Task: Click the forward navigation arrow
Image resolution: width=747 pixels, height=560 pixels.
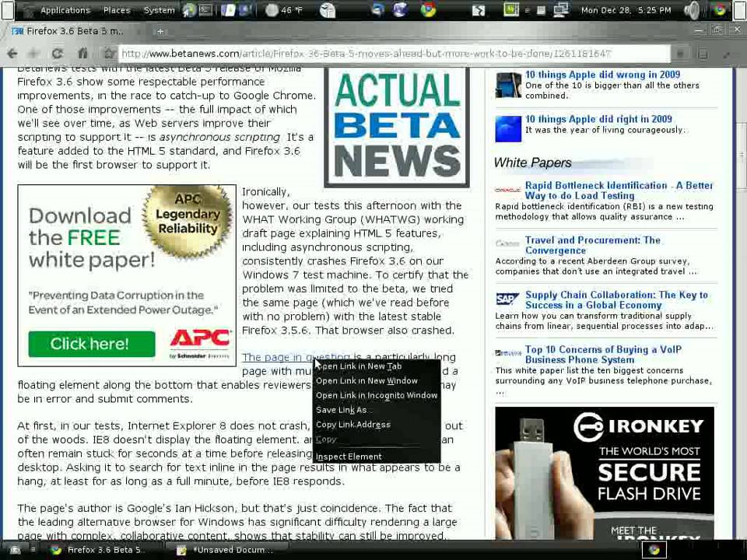Action: [x=33, y=54]
